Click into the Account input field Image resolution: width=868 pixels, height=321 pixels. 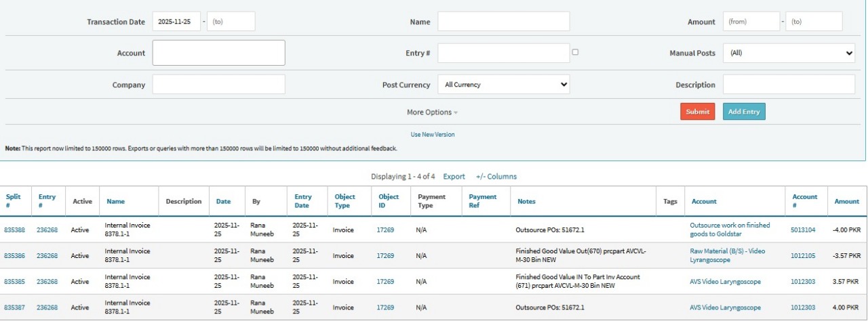tap(218, 53)
